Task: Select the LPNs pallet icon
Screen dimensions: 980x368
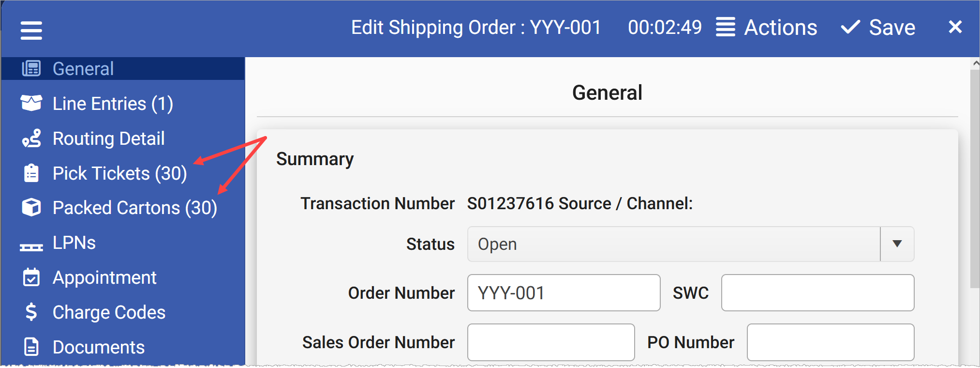Action: click(x=31, y=242)
